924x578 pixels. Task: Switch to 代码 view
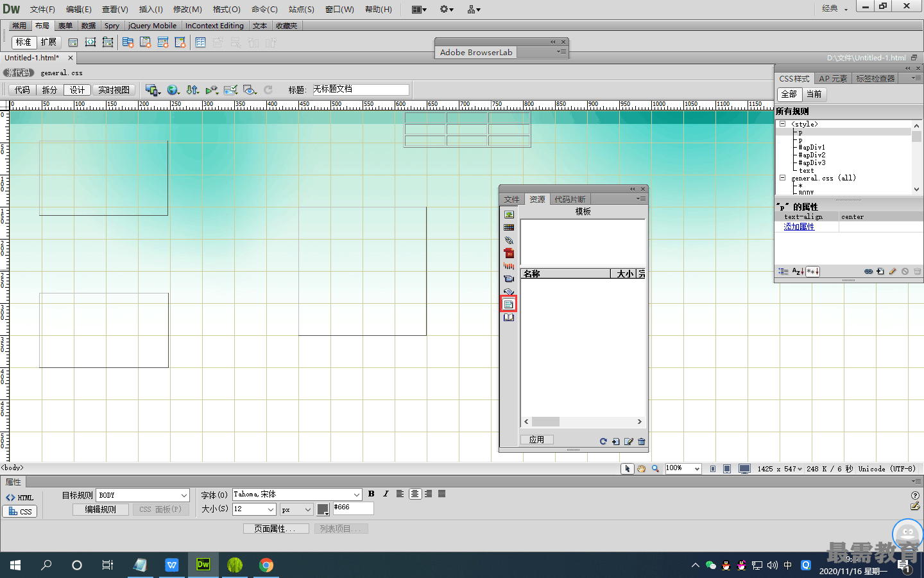[22, 90]
